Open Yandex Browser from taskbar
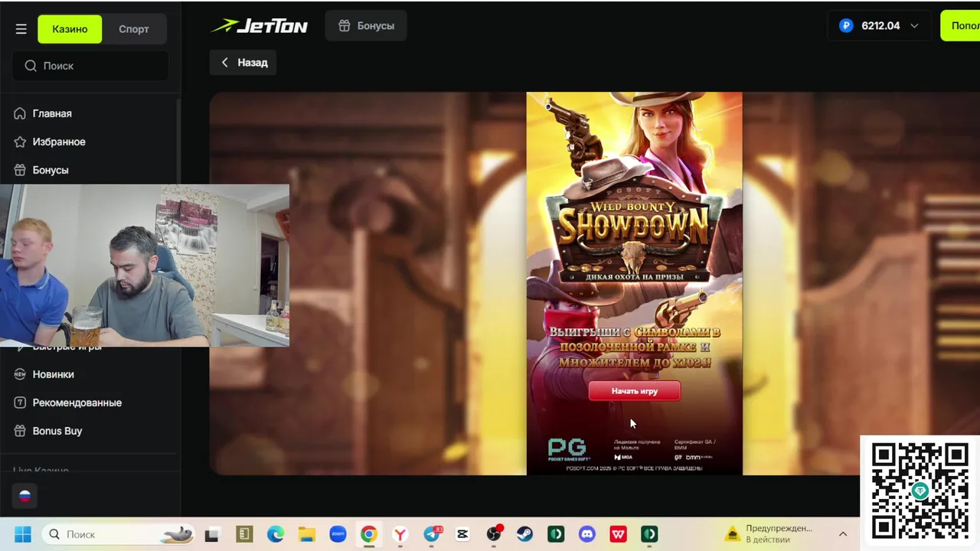 400,534
